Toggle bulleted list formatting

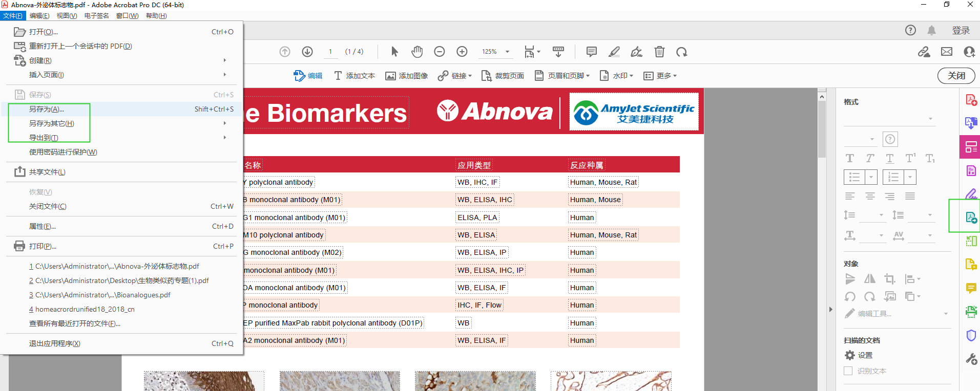coord(854,177)
